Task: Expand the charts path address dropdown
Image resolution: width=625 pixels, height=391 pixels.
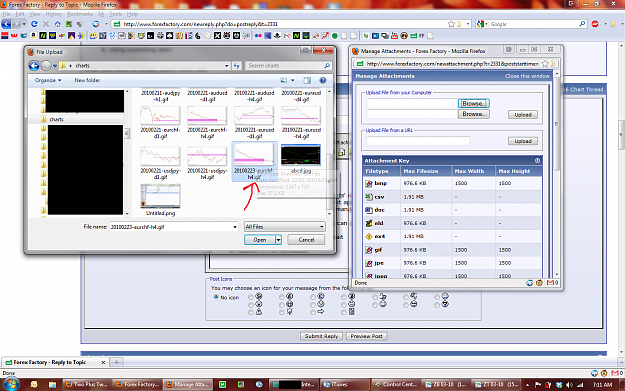Action: [226, 66]
